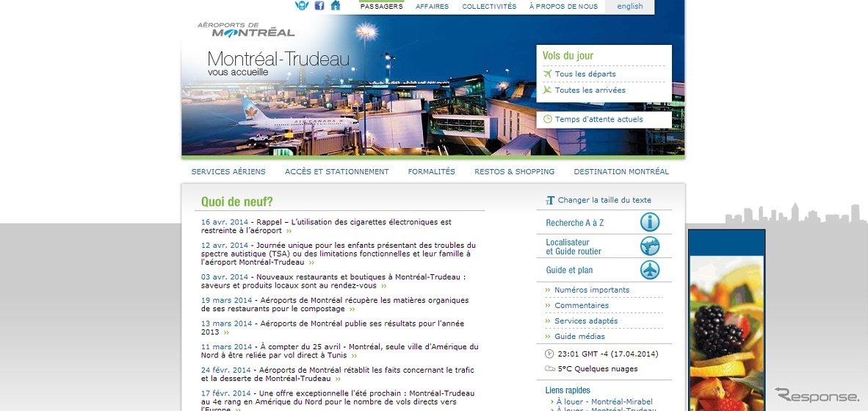Screen dimensions: 868x411
Task: Click the round info icon for Recherche A à Z
Action: click(650, 222)
